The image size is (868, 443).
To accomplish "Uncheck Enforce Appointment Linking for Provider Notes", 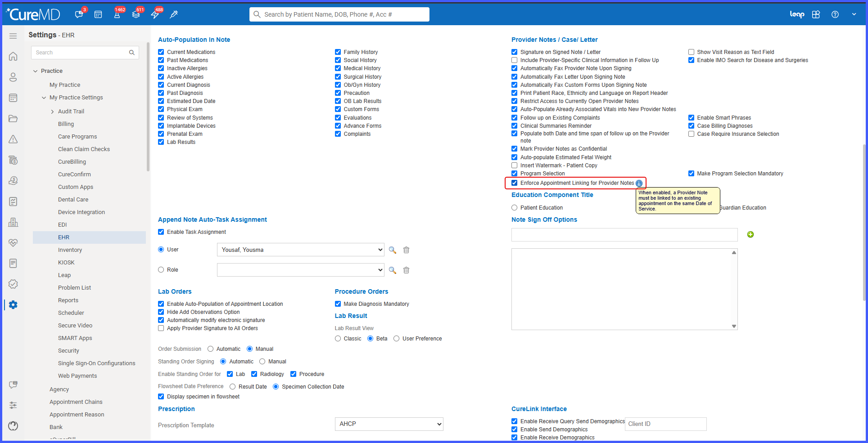I will [x=515, y=183].
